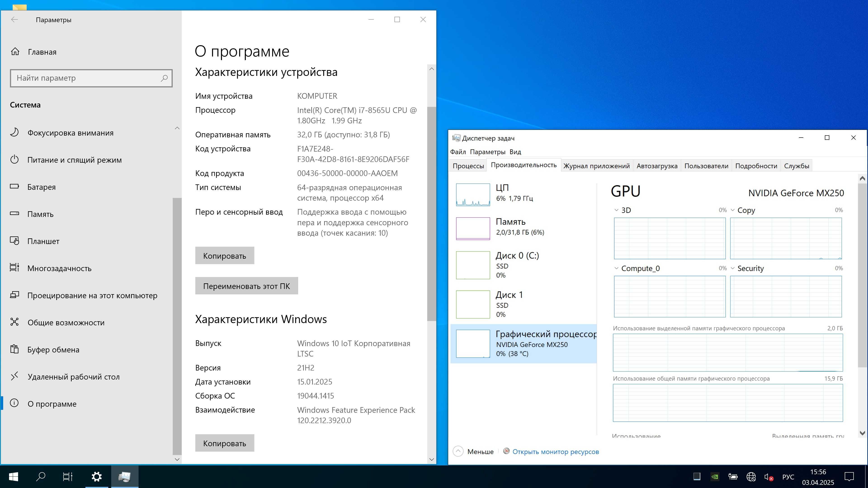Select the О программе info icon
Image resolution: width=868 pixels, height=488 pixels.
tap(14, 403)
